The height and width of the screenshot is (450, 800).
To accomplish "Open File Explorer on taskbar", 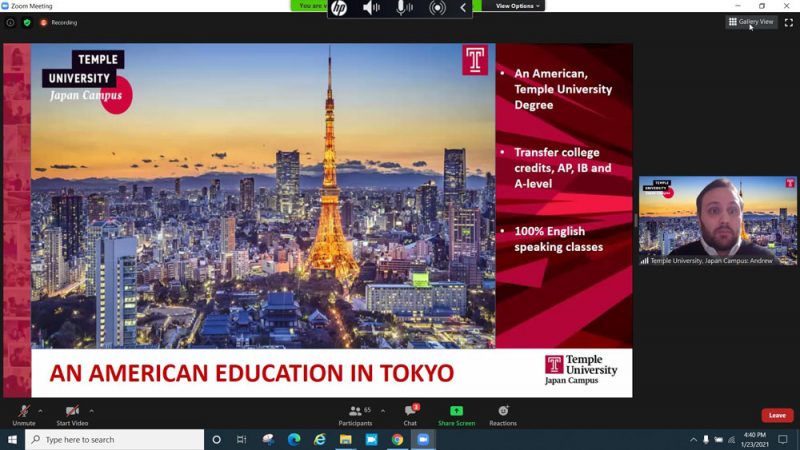I will click(x=345, y=439).
